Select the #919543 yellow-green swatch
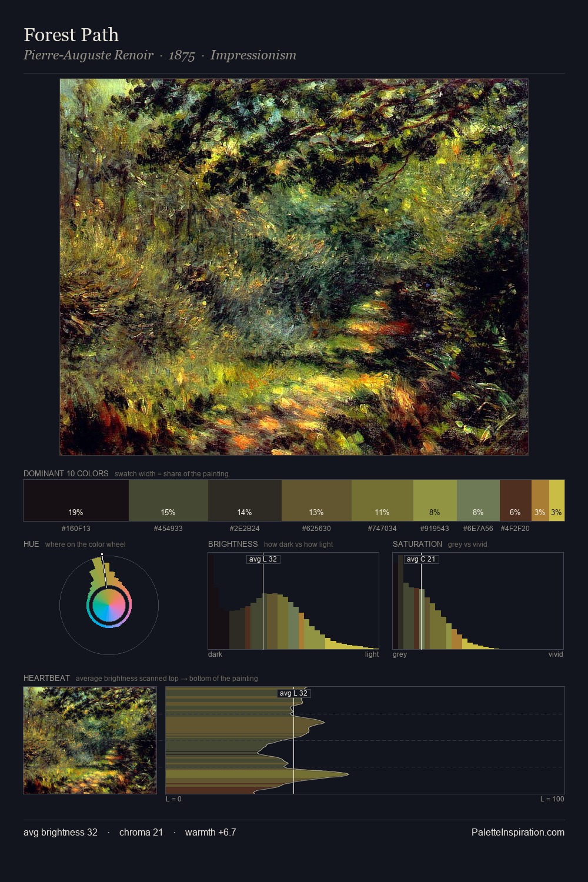 tap(435, 500)
